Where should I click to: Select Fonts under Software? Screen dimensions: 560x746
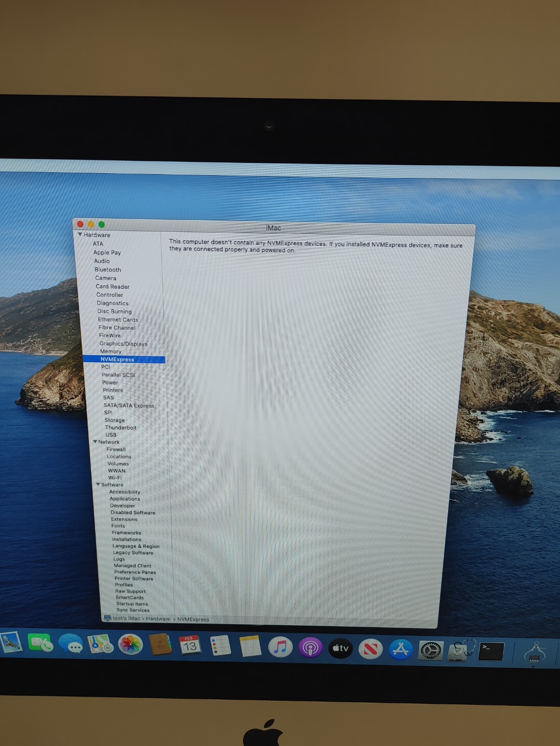118,526
